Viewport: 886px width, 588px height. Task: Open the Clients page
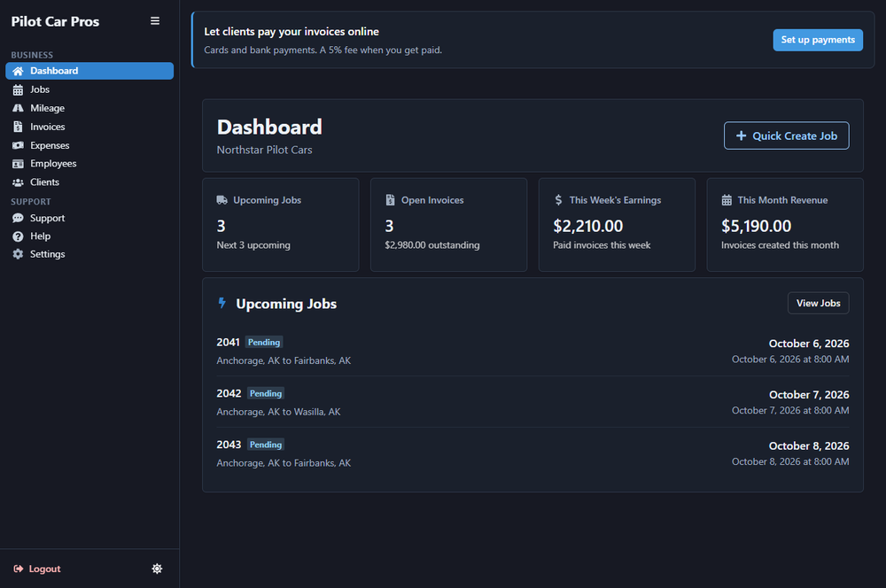(89, 182)
